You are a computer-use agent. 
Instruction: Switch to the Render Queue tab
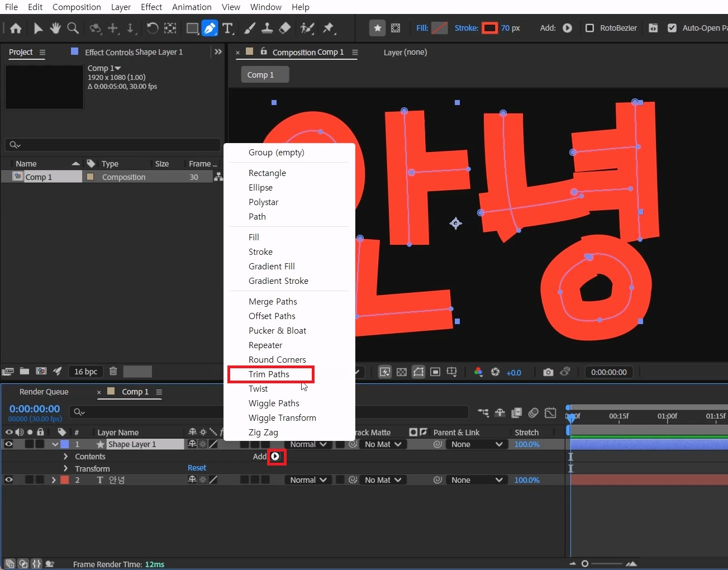pyautogui.click(x=44, y=392)
